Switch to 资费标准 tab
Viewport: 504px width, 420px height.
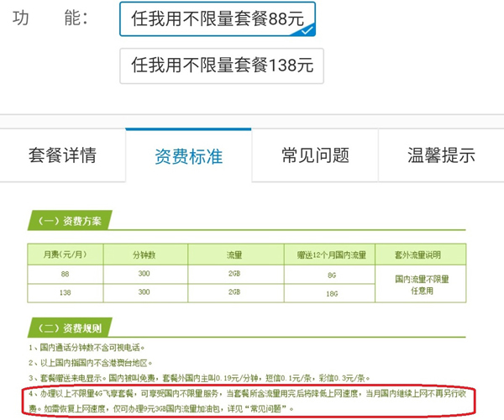tap(189, 155)
